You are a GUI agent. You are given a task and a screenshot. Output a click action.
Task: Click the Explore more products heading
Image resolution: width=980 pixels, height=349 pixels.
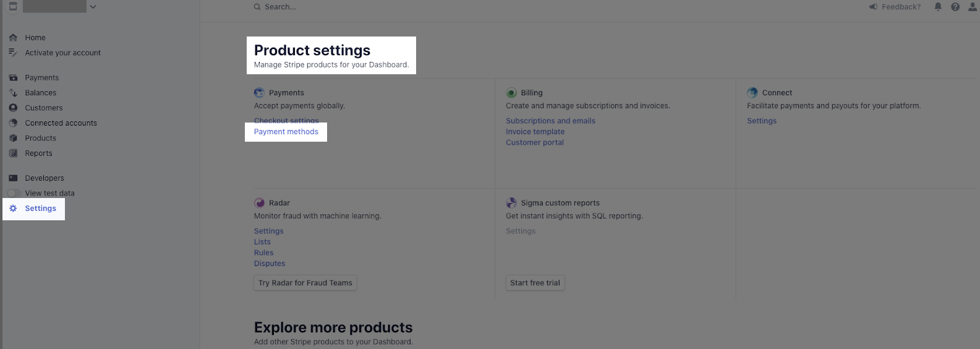(x=333, y=327)
